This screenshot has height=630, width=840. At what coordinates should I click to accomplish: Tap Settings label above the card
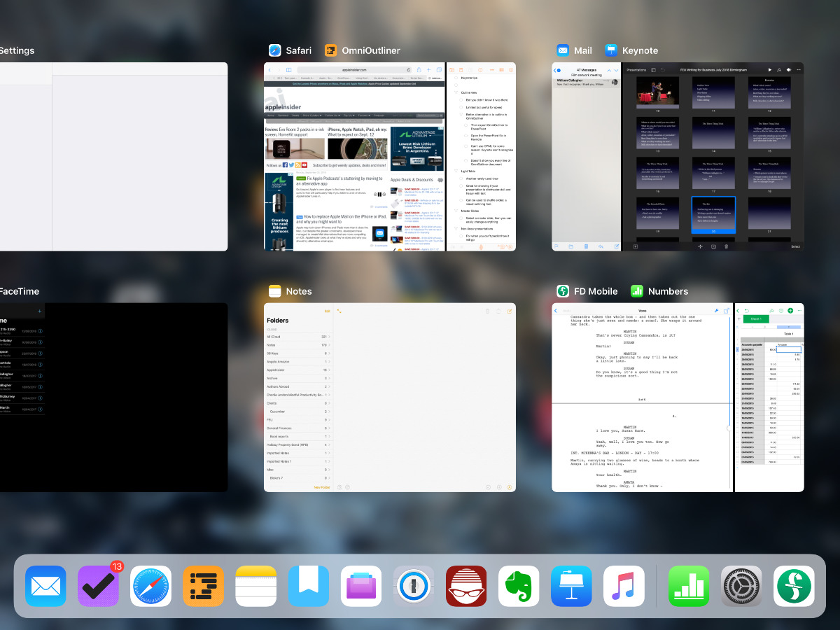point(17,50)
